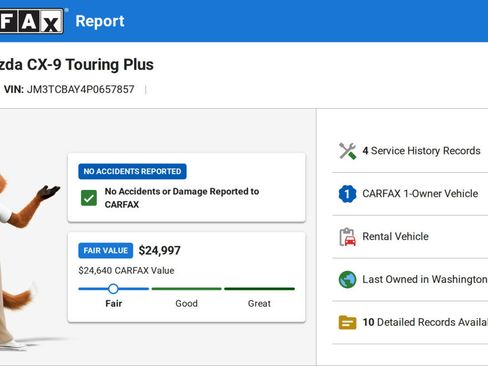The height and width of the screenshot is (366, 488).
Task: Click the Fair label under slider
Action: pos(114,304)
